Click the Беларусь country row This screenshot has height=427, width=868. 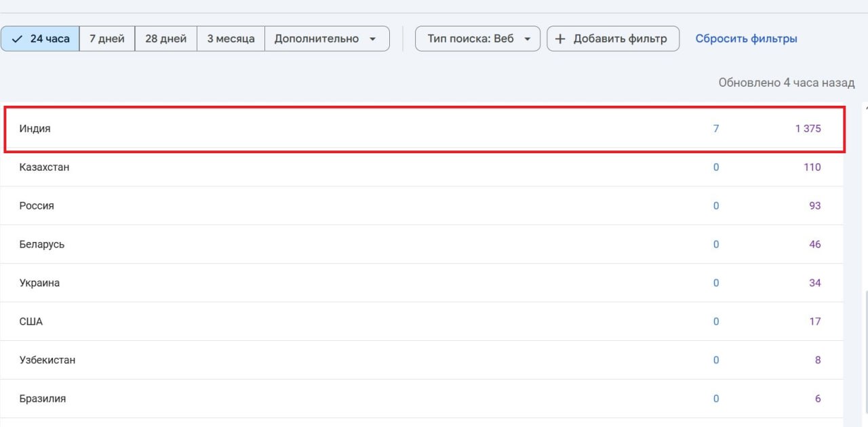tap(42, 245)
